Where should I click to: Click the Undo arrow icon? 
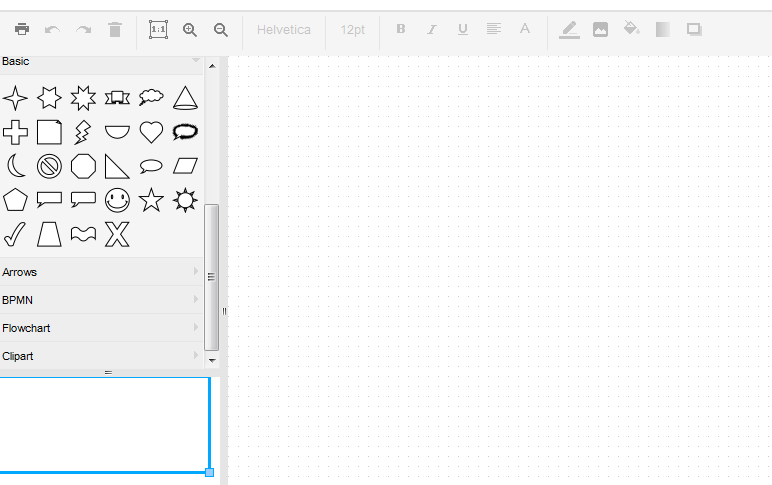52,30
